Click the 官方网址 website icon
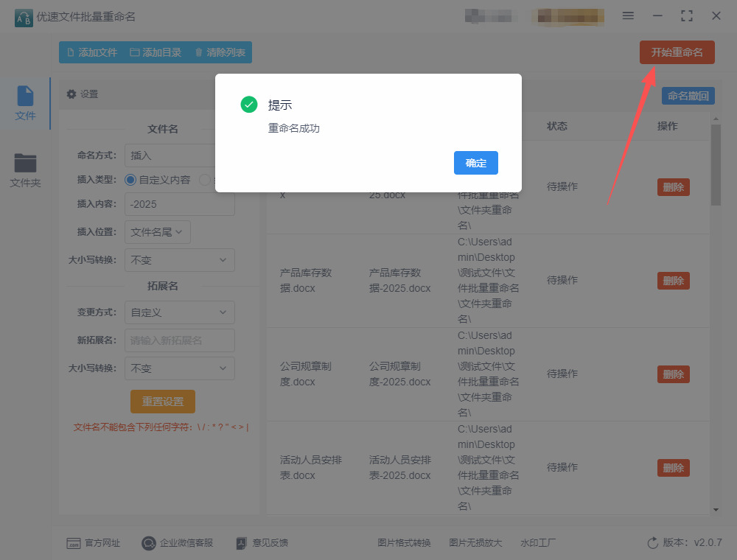The image size is (737, 560). pos(73,543)
